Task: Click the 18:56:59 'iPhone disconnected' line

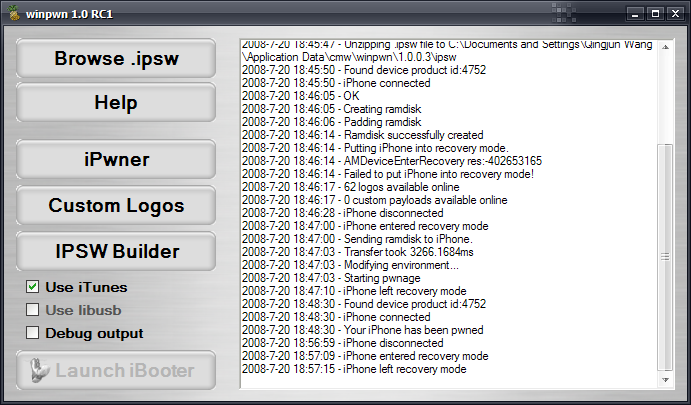Action: pyautogui.click(x=343, y=343)
